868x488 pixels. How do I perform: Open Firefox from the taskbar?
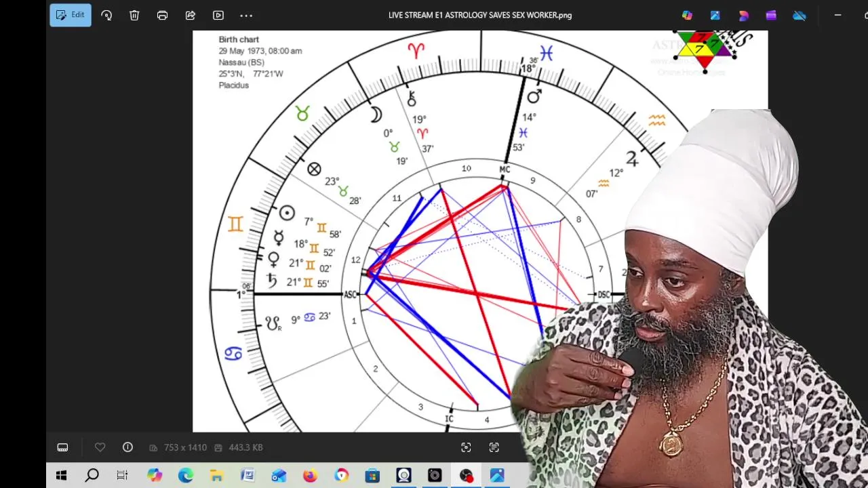pos(310,476)
